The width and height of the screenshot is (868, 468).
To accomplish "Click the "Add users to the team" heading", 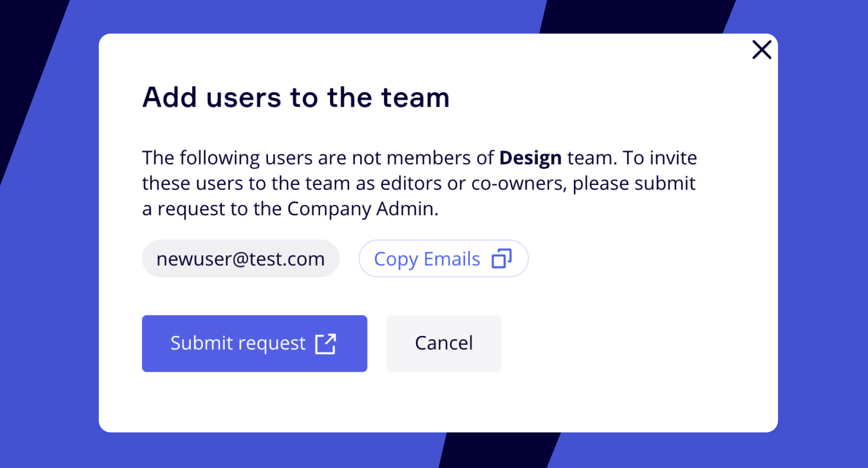I will pos(296,97).
